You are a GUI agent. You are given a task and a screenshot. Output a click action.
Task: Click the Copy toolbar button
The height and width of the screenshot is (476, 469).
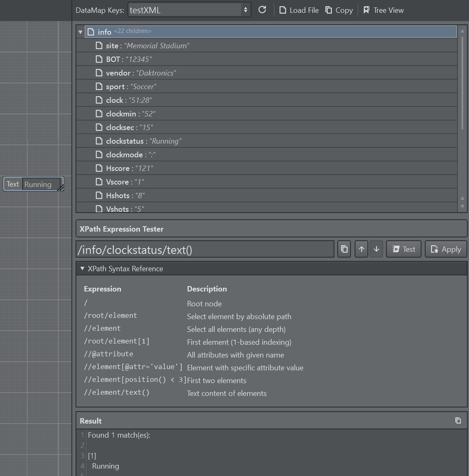coord(339,10)
